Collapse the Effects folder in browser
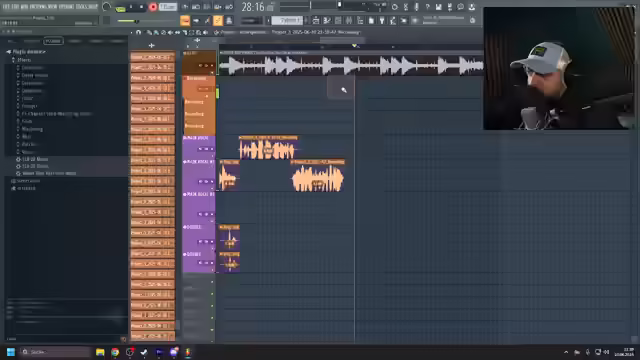 13,60
